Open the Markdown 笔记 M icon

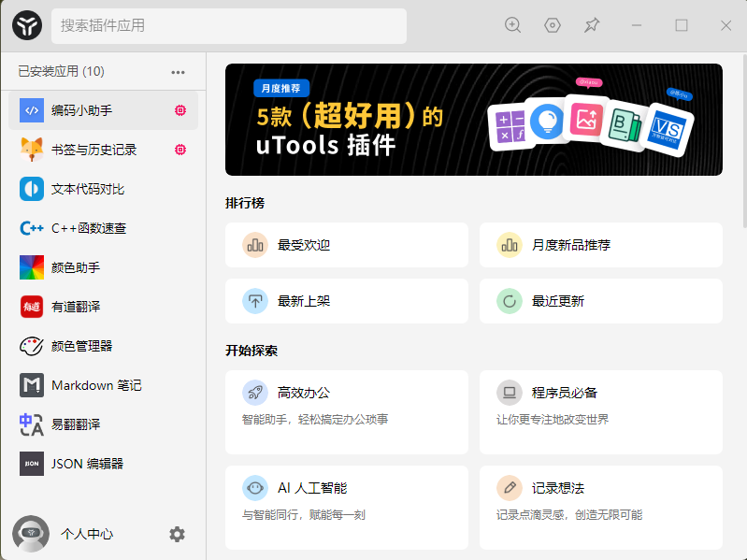pos(32,385)
